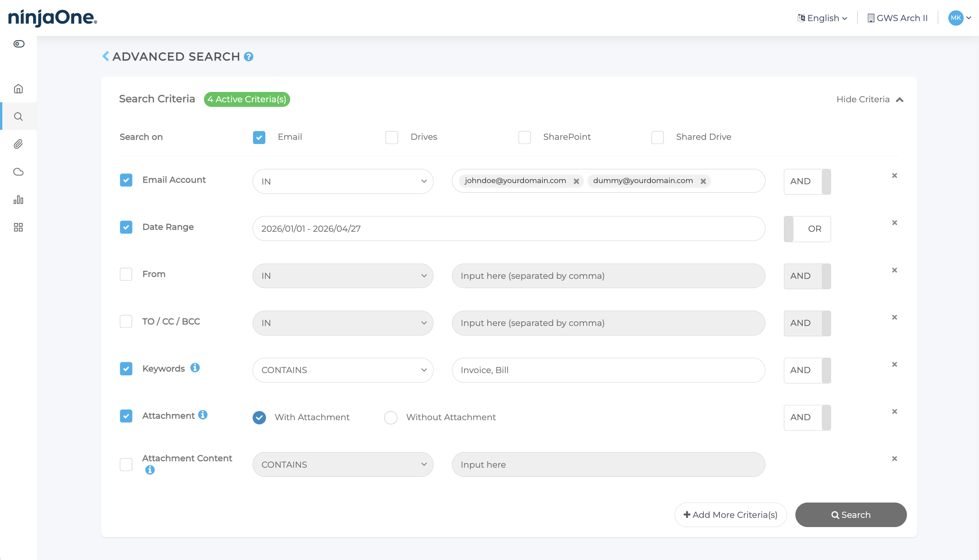The height and width of the screenshot is (560, 979).
Task: Toggle Email Account AND/OR switch
Action: click(x=807, y=182)
